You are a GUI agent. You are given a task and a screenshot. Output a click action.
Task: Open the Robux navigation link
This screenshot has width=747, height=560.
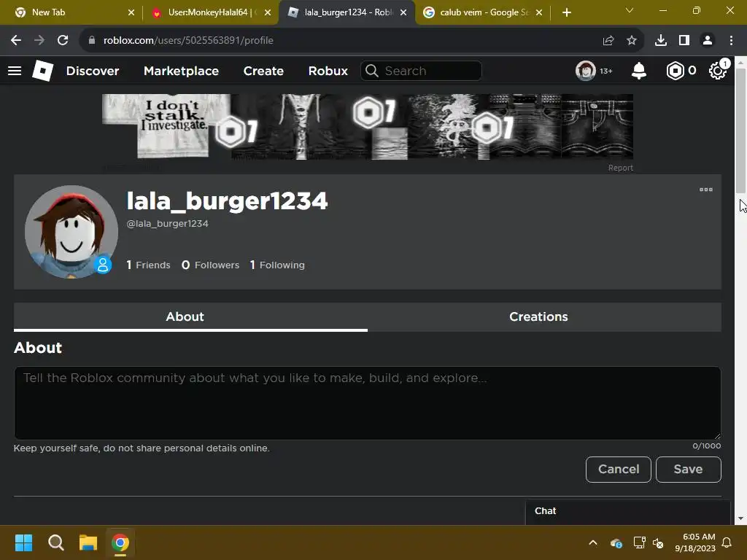(328, 71)
